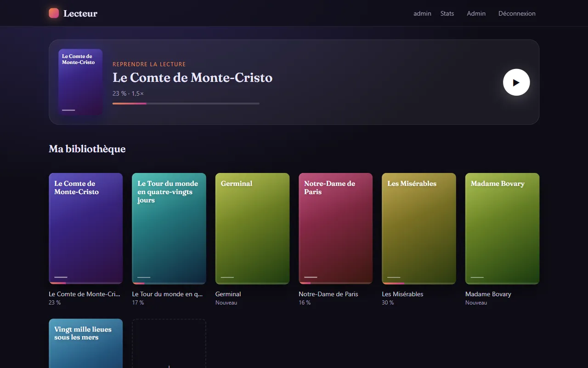The height and width of the screenshot is (368, 588).
Task: Click the Madame Bovary caption text
Action: coord(488,294)
